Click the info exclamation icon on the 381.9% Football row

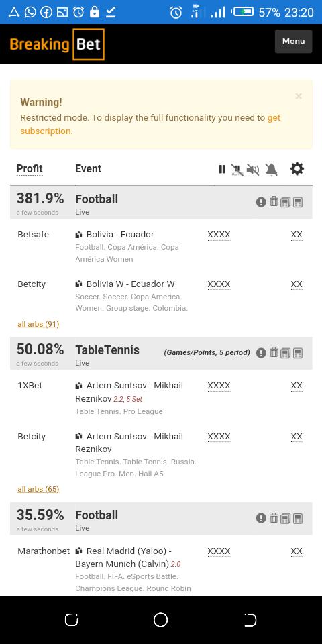point(261,202)
